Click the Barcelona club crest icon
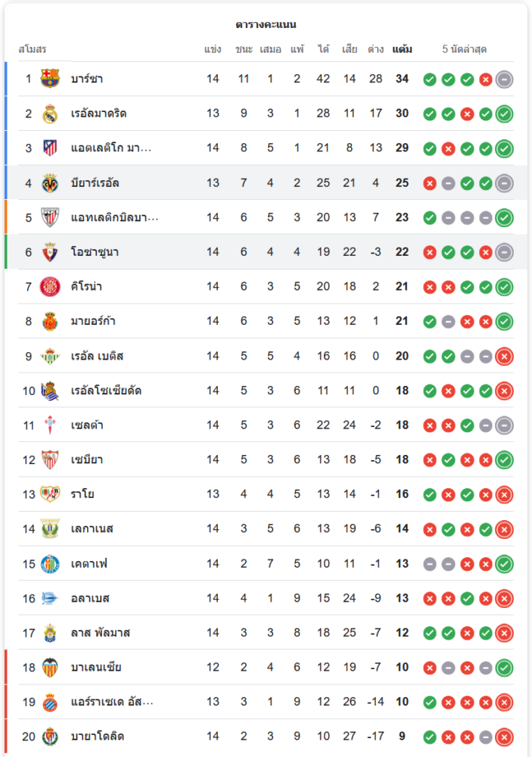Viewport: 532px width, 757px height. click(x=50, y=79)
